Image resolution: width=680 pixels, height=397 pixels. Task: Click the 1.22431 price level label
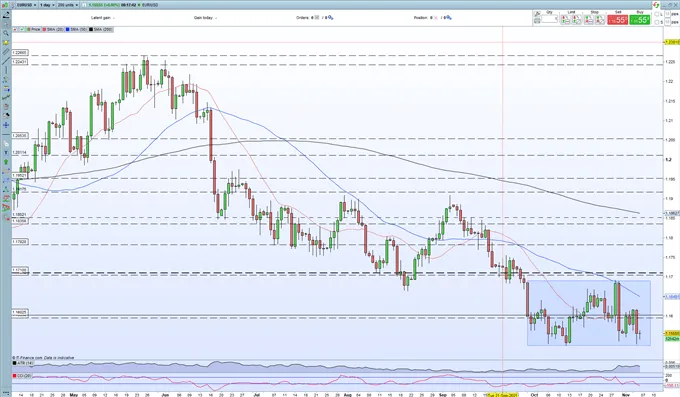(x=20, y=62)
